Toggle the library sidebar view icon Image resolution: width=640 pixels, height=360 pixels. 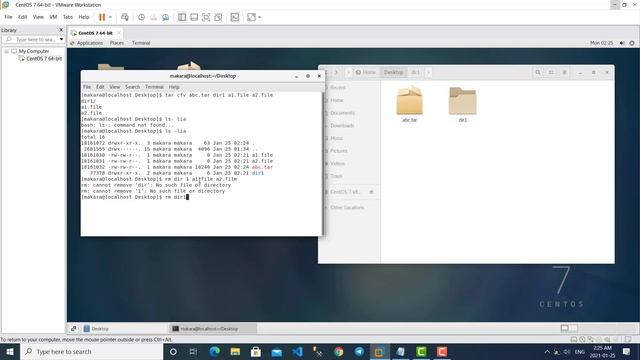[182, 17]
